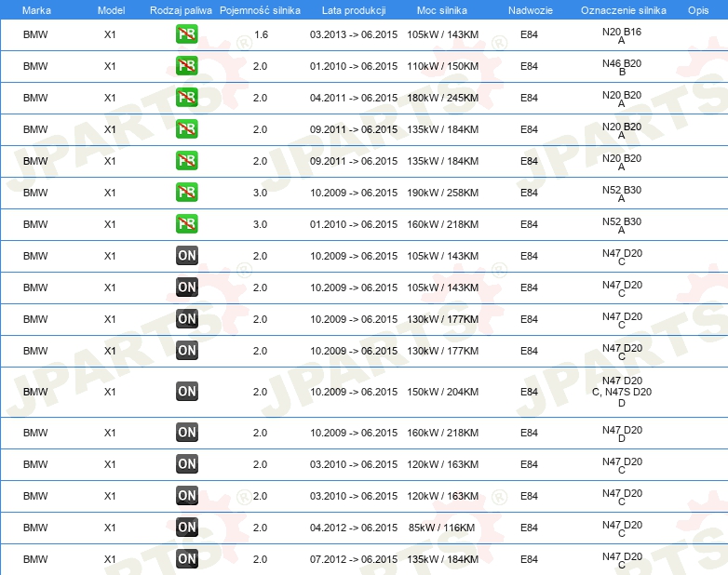
Task: Click the Marka column header
Action: click(36, 10)
